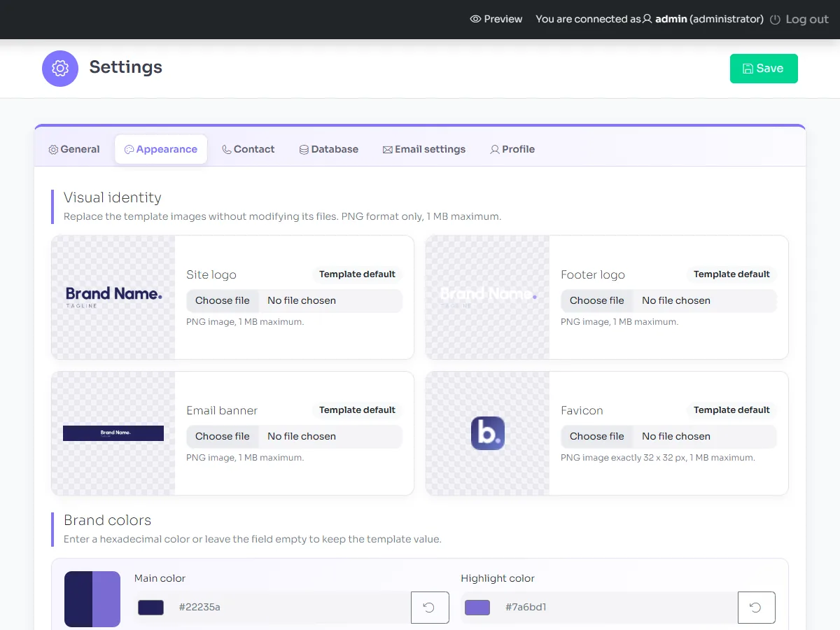Click the Site logo preview thumbnail

113,297
